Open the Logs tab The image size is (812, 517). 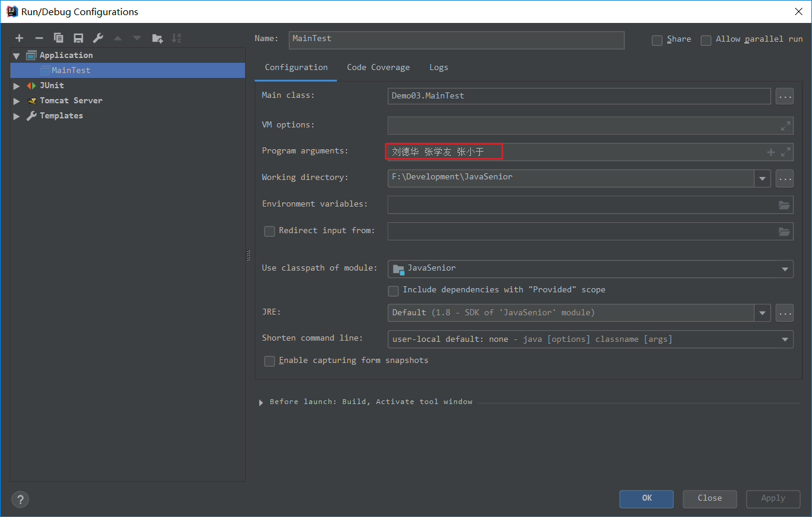pos(438,68)
